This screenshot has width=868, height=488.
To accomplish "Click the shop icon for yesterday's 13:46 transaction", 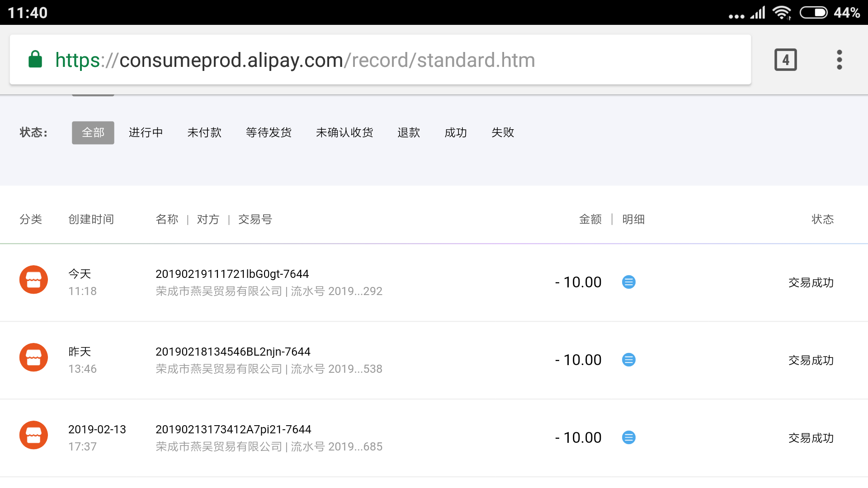I will (x=33, y=357).
